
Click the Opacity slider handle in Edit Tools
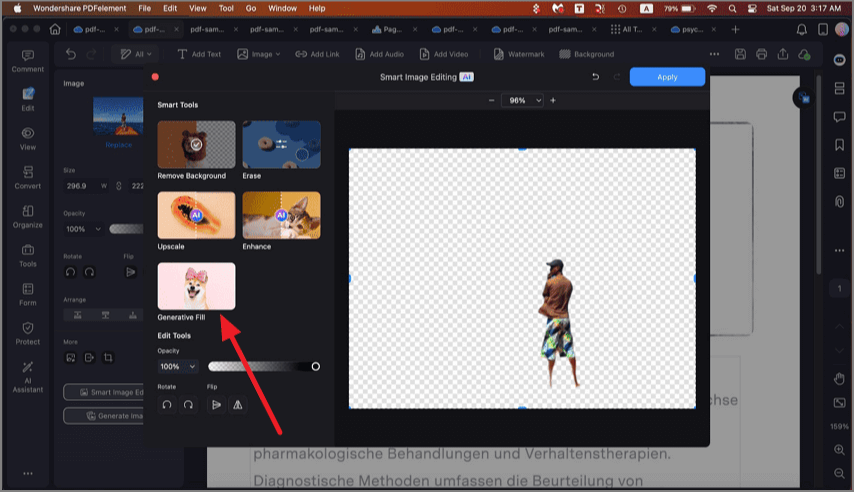coord(316,367)
